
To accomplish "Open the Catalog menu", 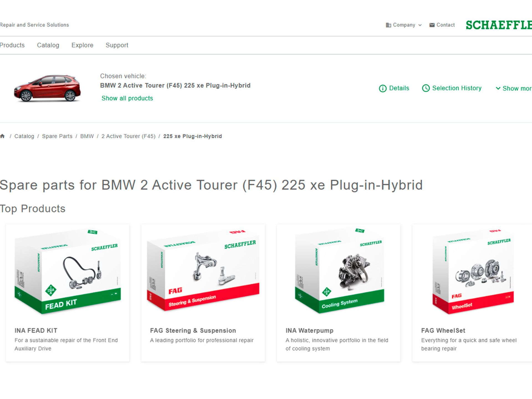I will (48, 45).
